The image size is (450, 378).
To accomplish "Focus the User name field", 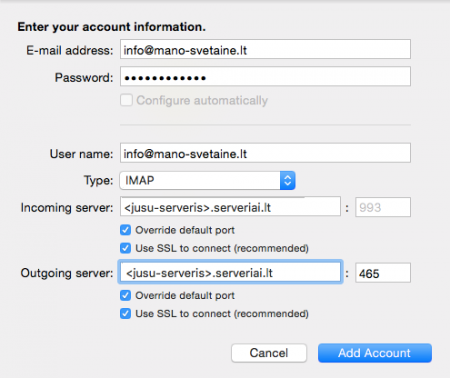I will (265, 153).
